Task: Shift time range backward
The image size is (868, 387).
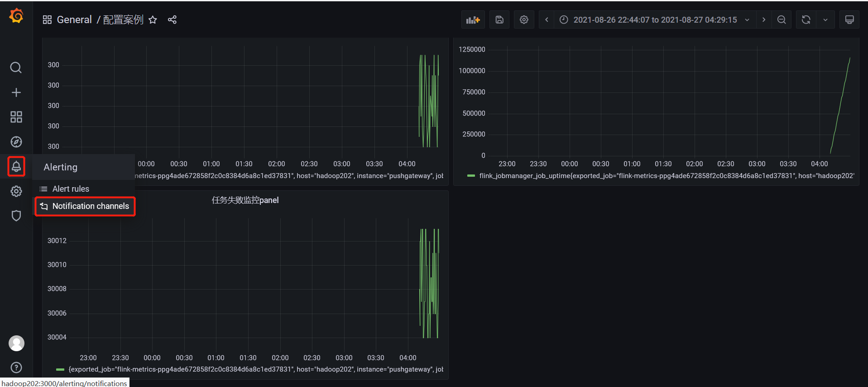Action: [547, 19]
